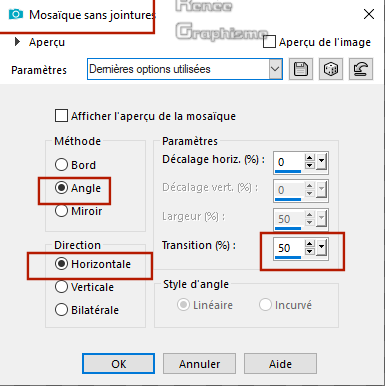The image size is (385, 386).
Task: Click the save preset floppy disk icon
Action: 301,69
